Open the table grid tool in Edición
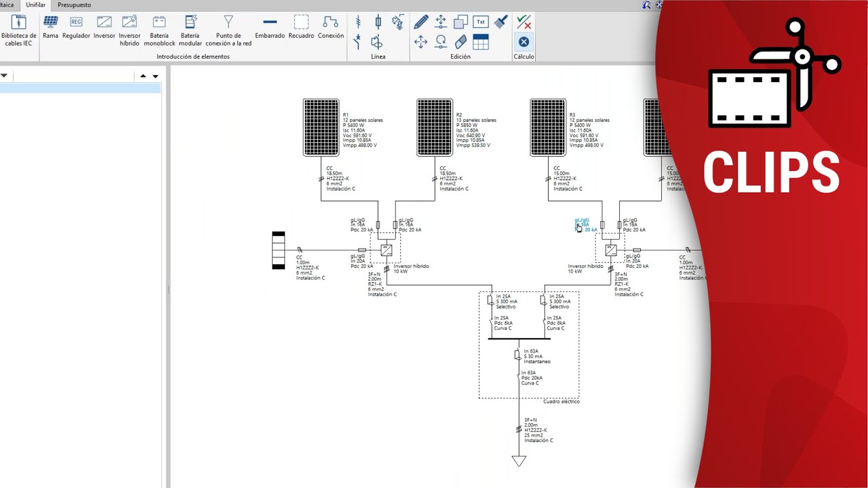The image size is (868, 488). coord(481,42)
